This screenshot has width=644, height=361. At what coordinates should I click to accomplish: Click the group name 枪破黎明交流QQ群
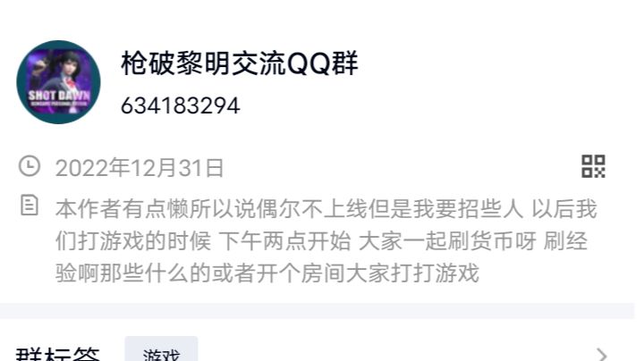[x=240, y=63]
